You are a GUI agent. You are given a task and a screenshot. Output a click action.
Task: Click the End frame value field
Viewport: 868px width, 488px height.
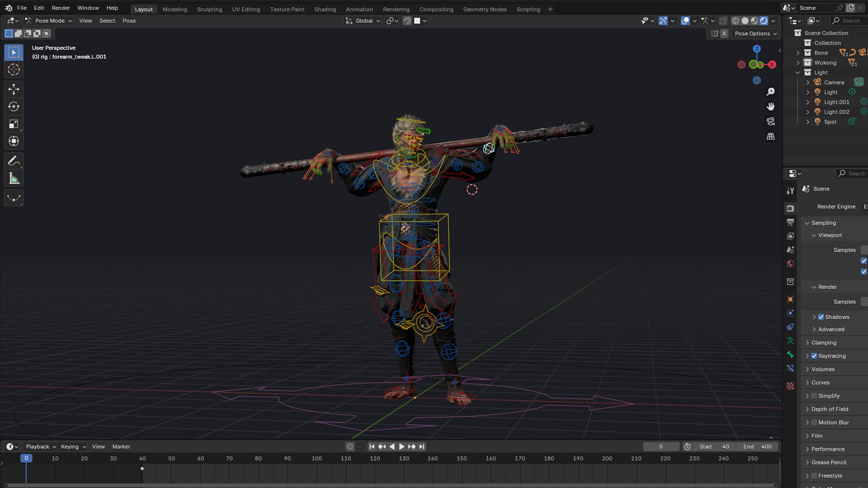coord(757,447)
